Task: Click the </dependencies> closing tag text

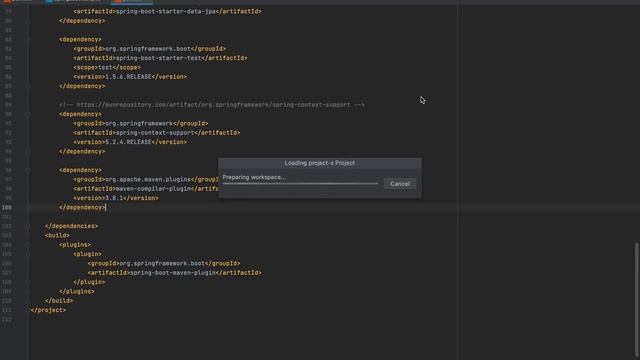Action: [71, 226]
